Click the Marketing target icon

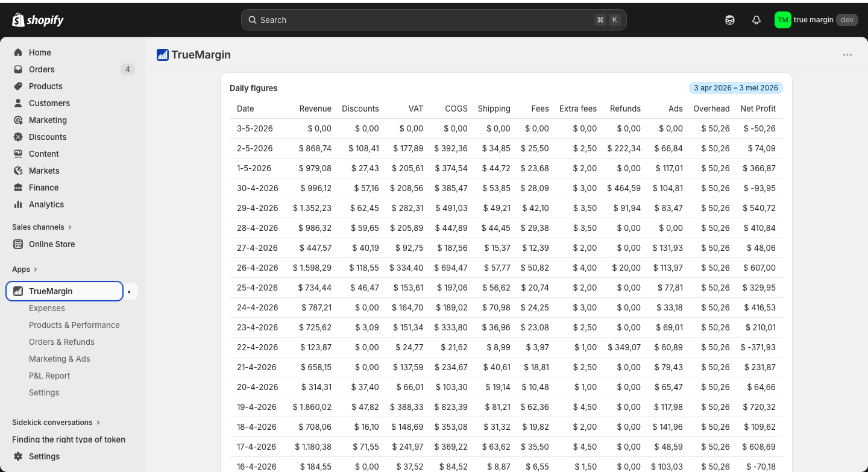point(18,120)
